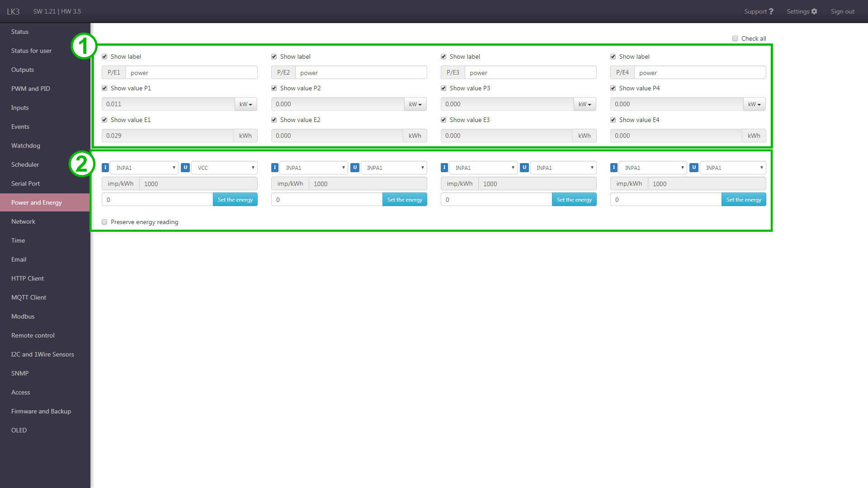Image resolution: width=868 pixels, height=488 pixels.
Task: Uncheck Show value E1
Action: [x=104, y=120]
